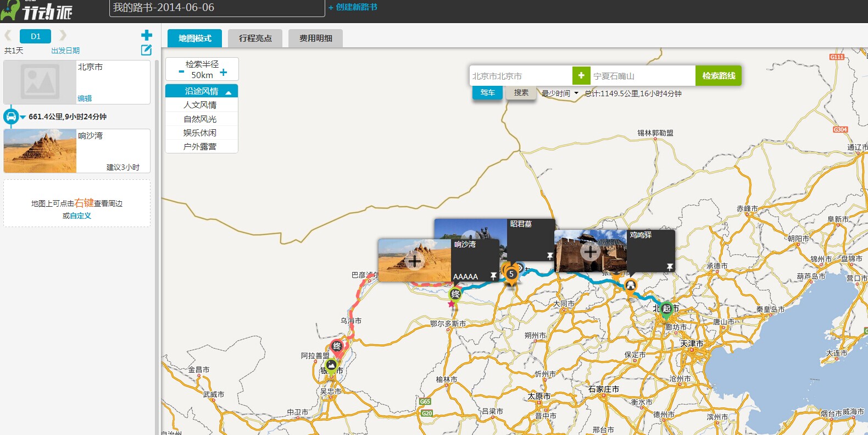Image resolution: width=868 pixels, height=435 pixels.
Task: Decrease search radius with the minus icon
Action: tap(181, 72)
